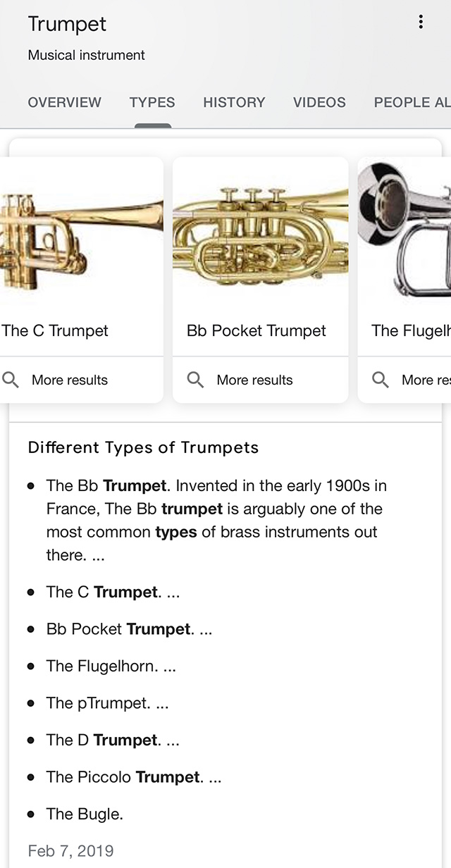Click the "The C Trumpet" card title
The width and height of the screenshot is (451, 868).
[x=55, y=330]
